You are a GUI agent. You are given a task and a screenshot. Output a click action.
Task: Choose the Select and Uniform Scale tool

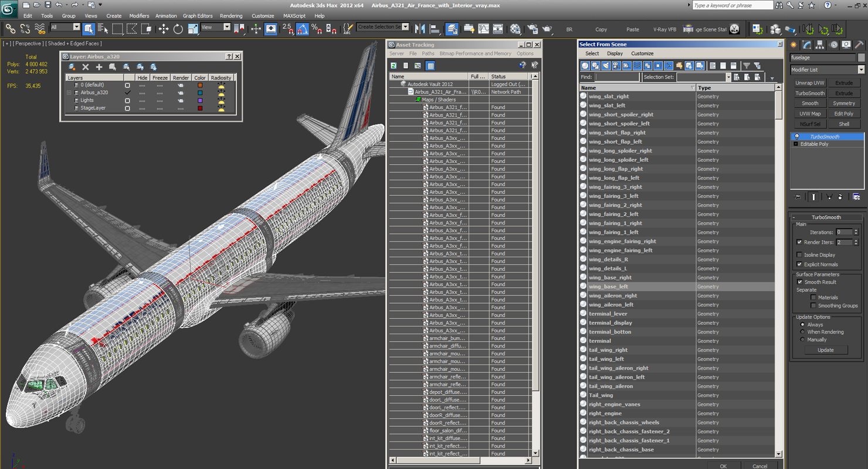(192, 28)
